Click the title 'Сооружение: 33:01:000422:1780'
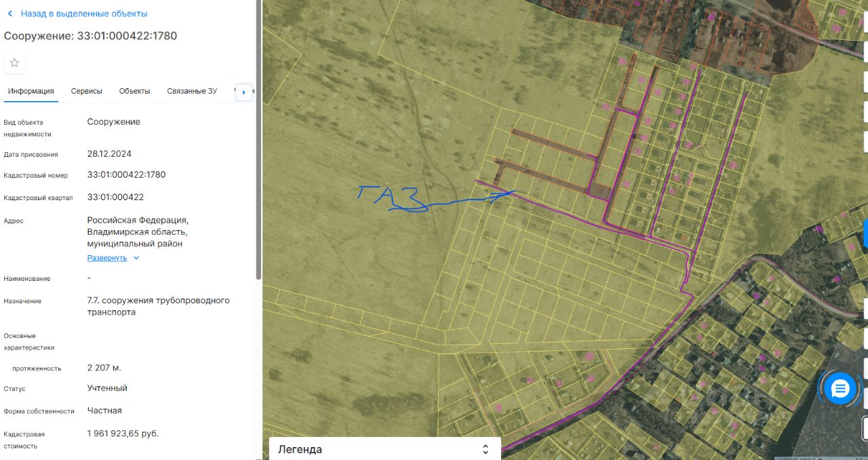868x460 pixels. pos(91,35)
